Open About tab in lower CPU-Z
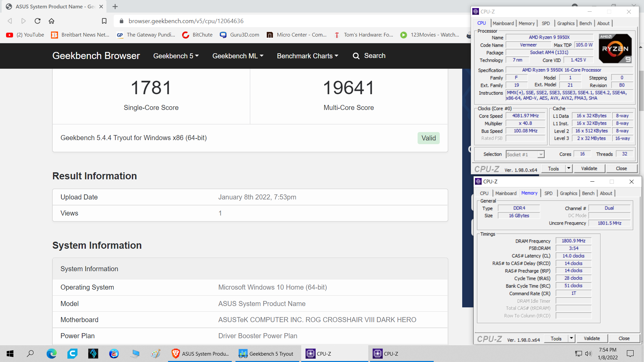This screenshot has height=362, width=644. click(606, 193)
